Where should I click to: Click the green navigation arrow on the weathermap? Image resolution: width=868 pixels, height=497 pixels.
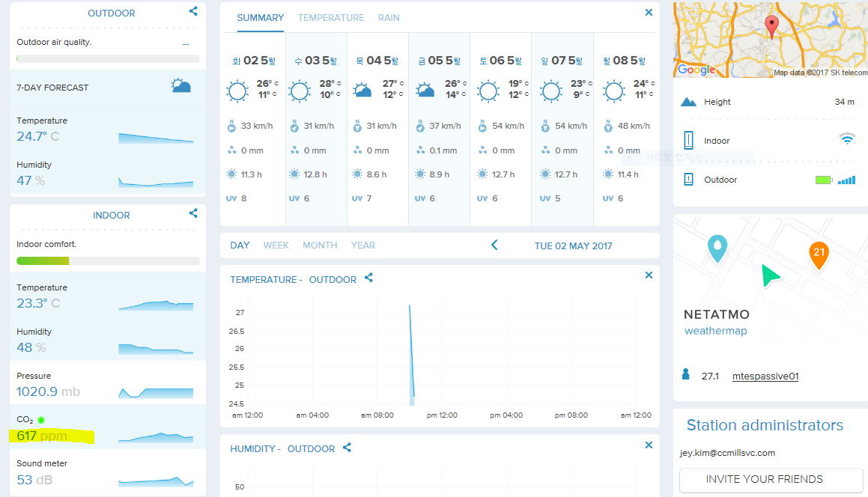pos(769,275)
